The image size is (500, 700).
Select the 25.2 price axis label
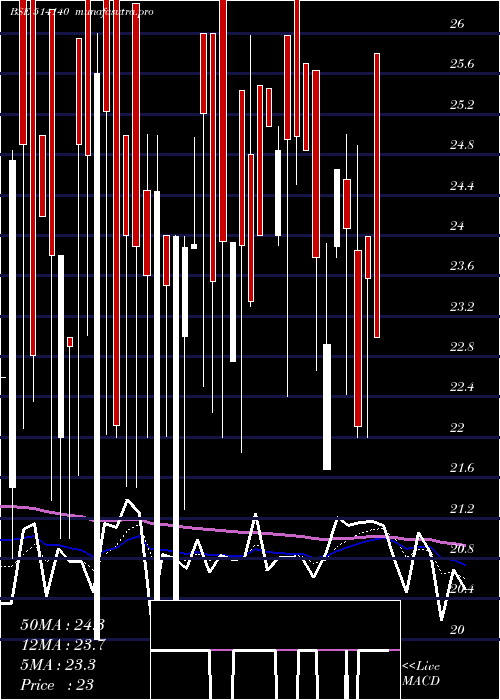click(462, 104)
